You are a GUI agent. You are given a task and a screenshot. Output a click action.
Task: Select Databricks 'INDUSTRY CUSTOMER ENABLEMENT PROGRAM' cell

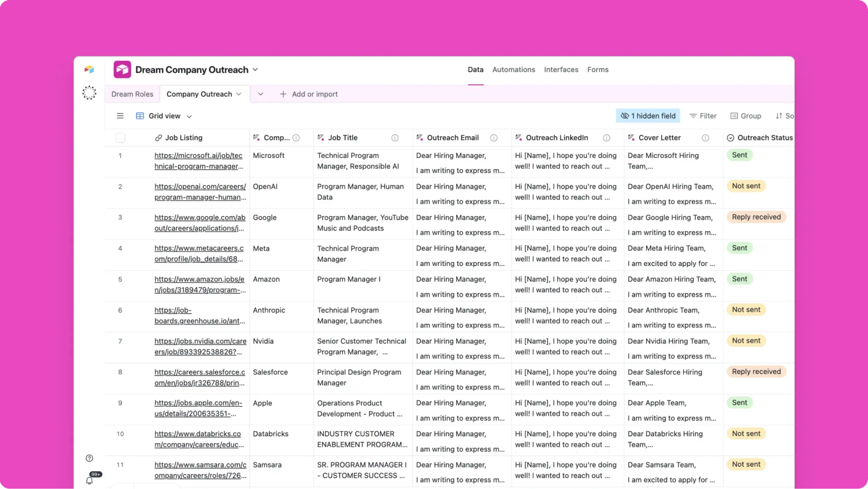click(x=363, y=440)
